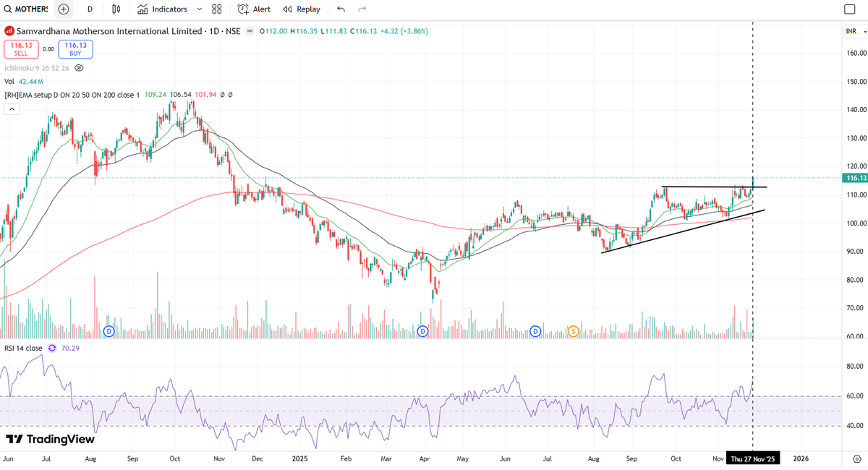Open the candlestick chart style menu
This screenshot has width=868, height=470.
tap(117, 9)
